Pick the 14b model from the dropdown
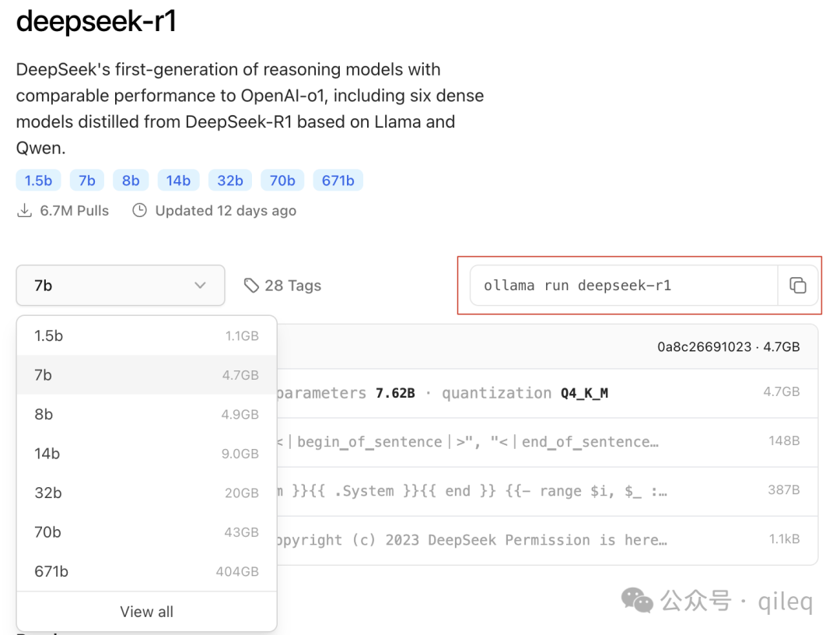840x635 pixels. click(146, 454)
